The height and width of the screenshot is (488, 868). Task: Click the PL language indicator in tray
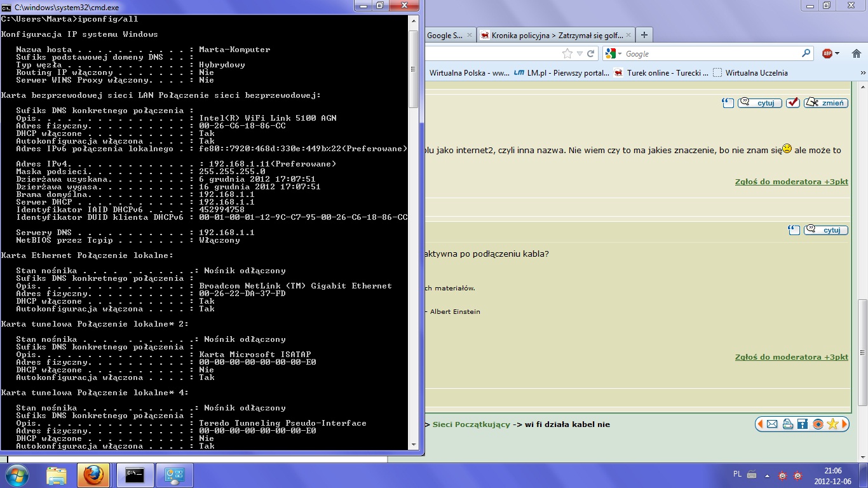(737, 474)
